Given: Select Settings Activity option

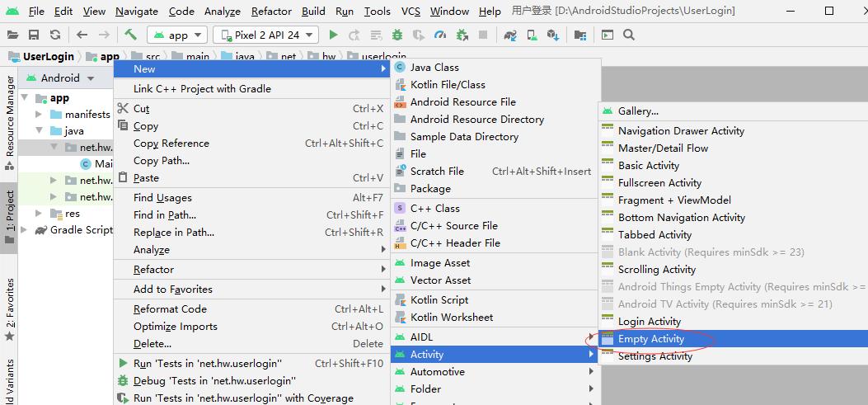Looking at the screenshot, I should point(734,356).
